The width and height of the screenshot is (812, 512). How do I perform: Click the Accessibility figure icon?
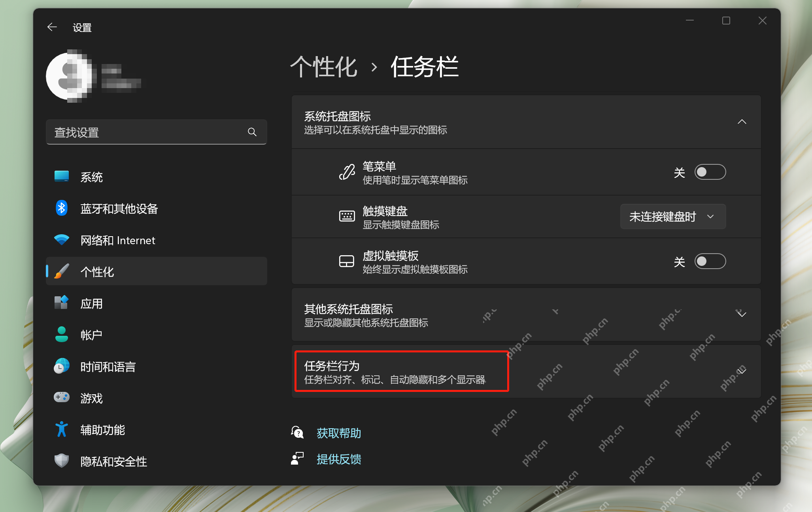click(62, 429)
